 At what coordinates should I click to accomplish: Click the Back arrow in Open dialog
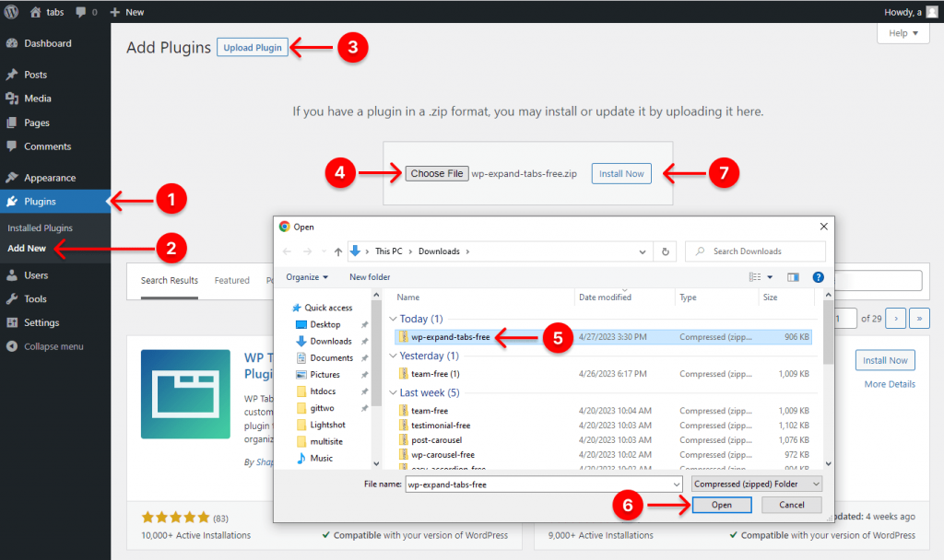287,251
